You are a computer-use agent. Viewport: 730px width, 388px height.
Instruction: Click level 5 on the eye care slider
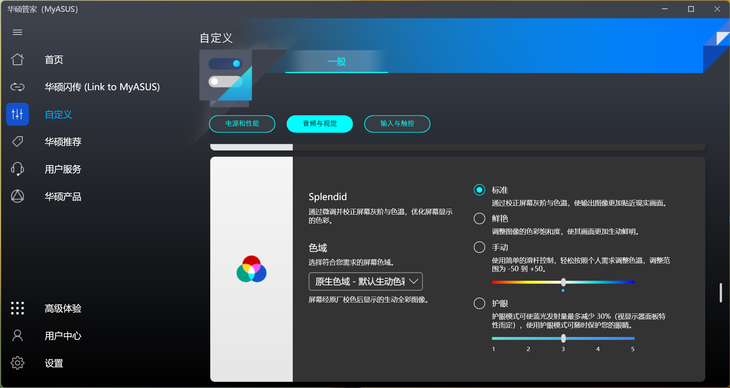tap(633, 349)
